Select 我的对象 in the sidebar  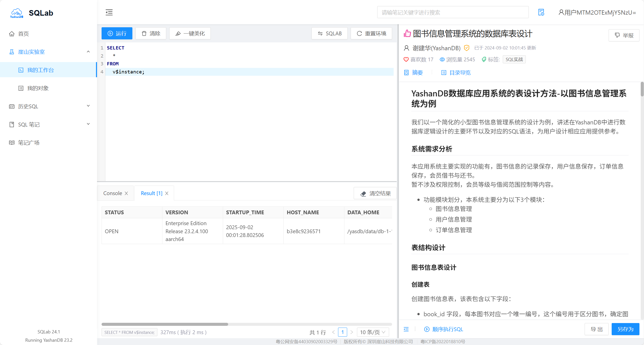click(x=49, y=88)
